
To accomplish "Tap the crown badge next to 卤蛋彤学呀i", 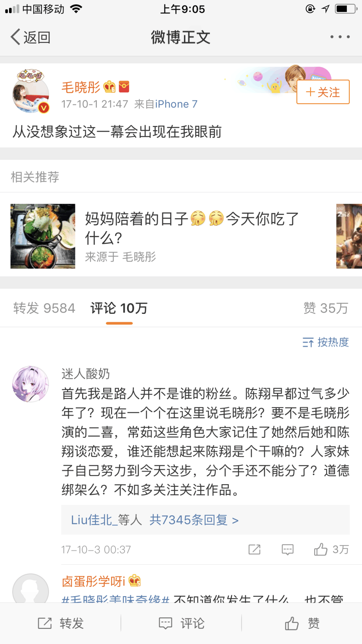I will (135, 581).
